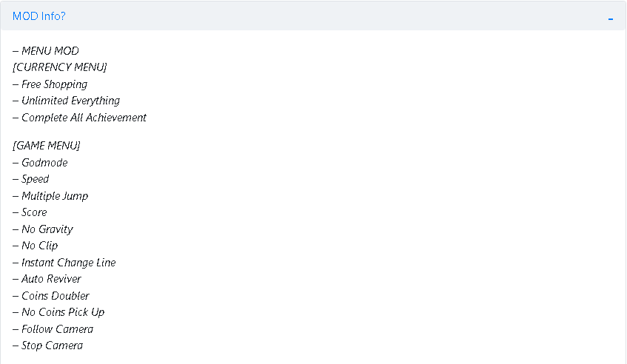Click the No Clip entry
Screen dimensions: 627x364
point(36,246)
